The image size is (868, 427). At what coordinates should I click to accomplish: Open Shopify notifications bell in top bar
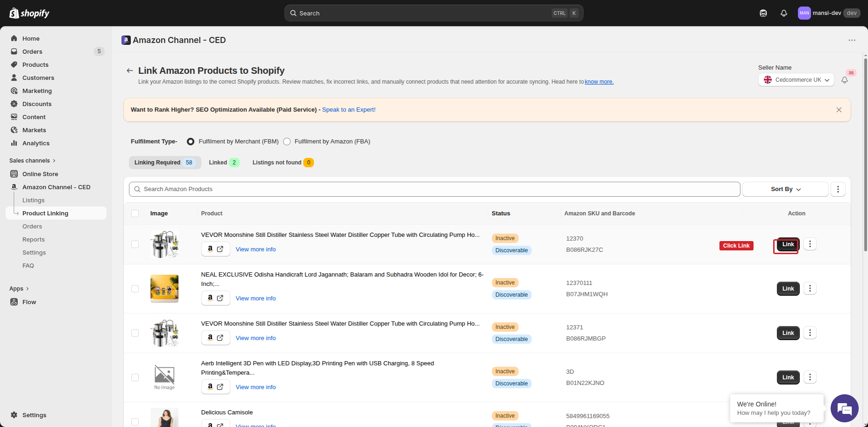[784, 13]
